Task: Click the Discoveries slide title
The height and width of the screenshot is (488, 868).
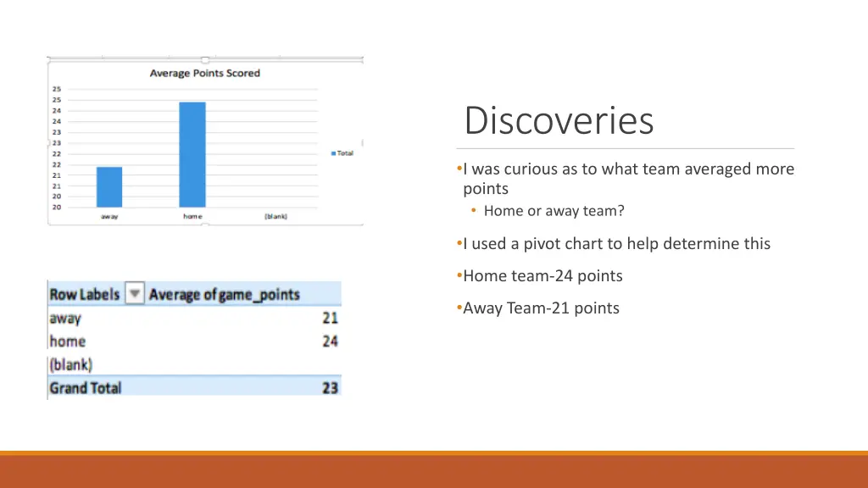Action: tap(559, 120)
